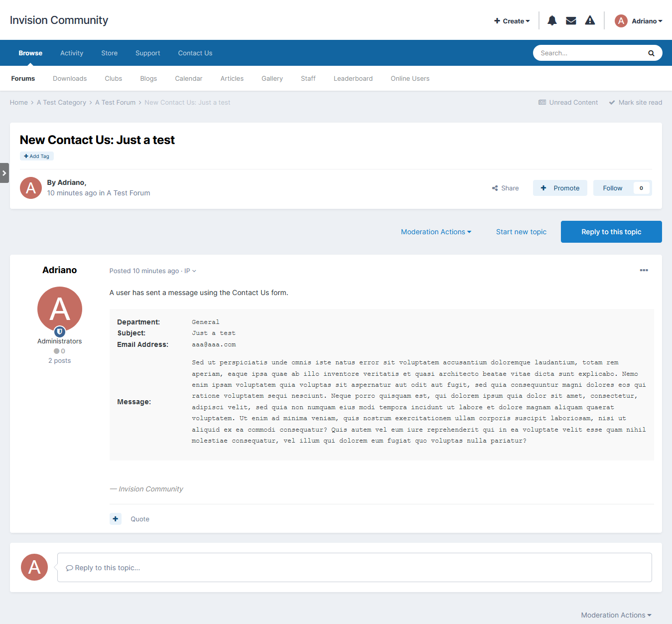Image resolution: width=672 pixels, height=624 pixels.
Task: Open the Adriano user menu
Action: pos(647,21)
